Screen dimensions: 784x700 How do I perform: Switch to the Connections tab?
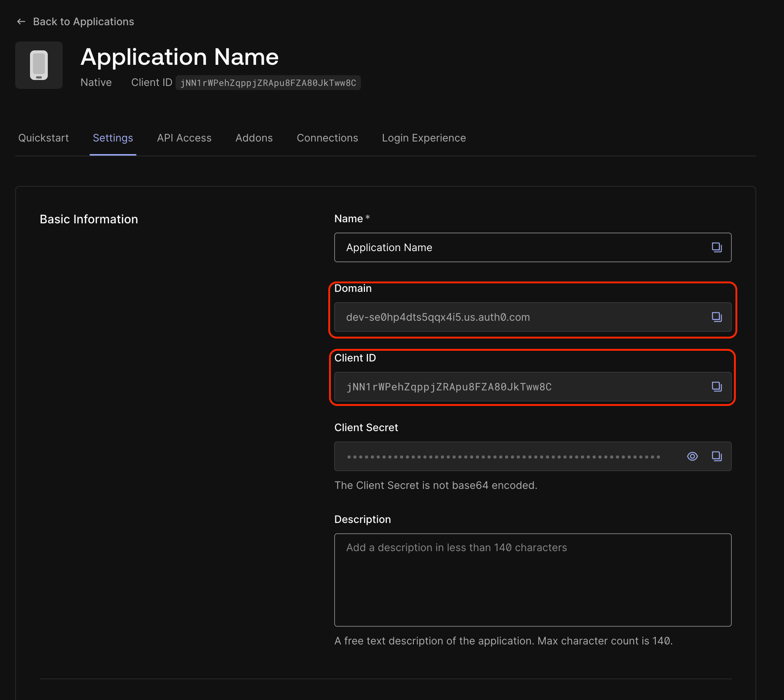tap(328, 138)
